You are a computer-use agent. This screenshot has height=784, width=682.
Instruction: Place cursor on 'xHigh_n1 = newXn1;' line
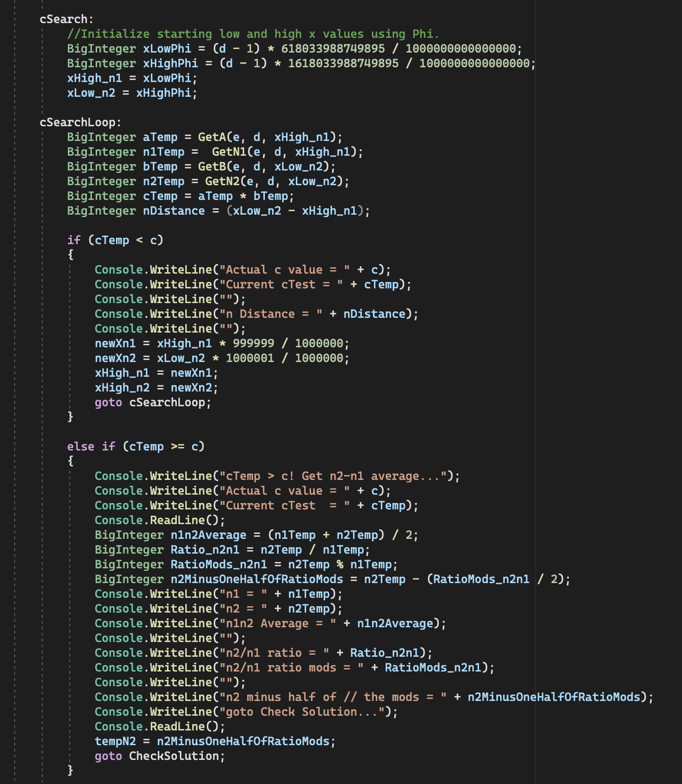point(156,373)
